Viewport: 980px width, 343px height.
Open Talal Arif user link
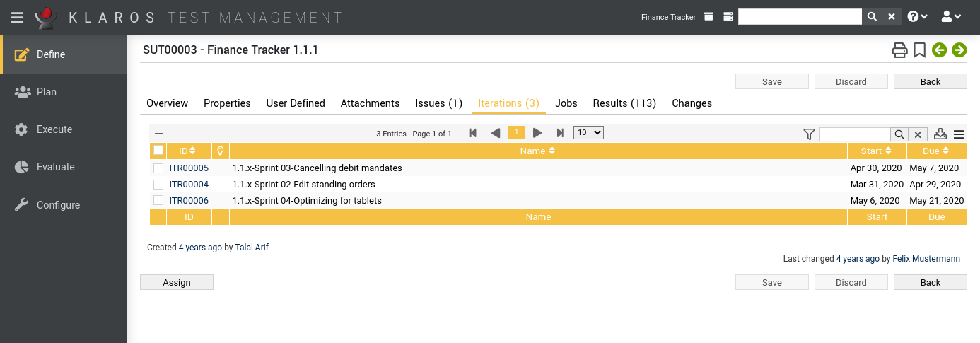(x=252, y=248)
